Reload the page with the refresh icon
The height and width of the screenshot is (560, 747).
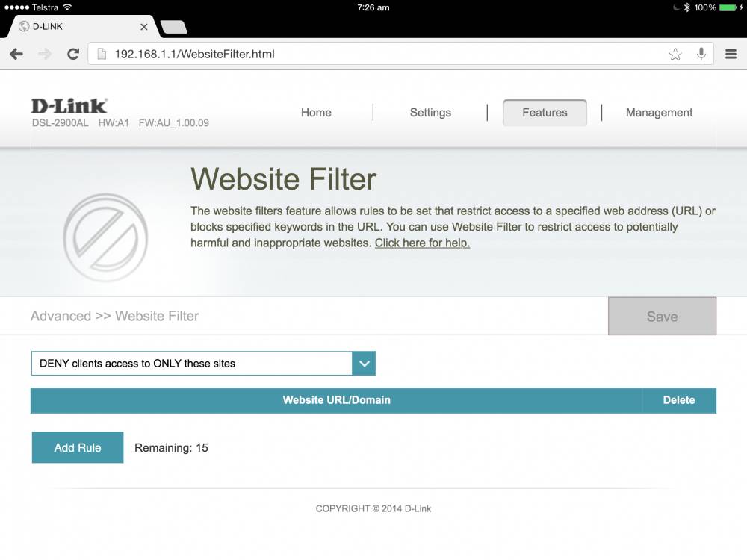pyautogui.click(x=73, y=54)
